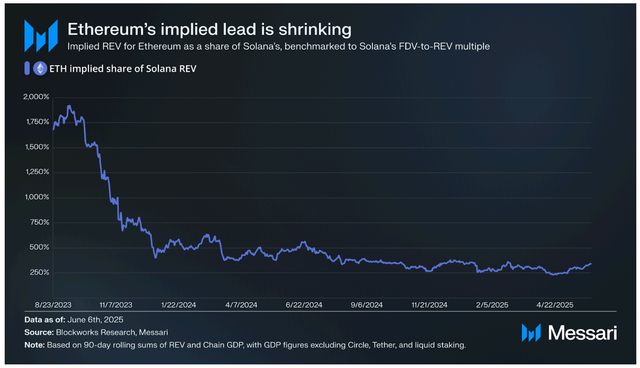The image size is (640, 368).
Task: Click the purple legend color pill
Action: [x=27, y=69]
